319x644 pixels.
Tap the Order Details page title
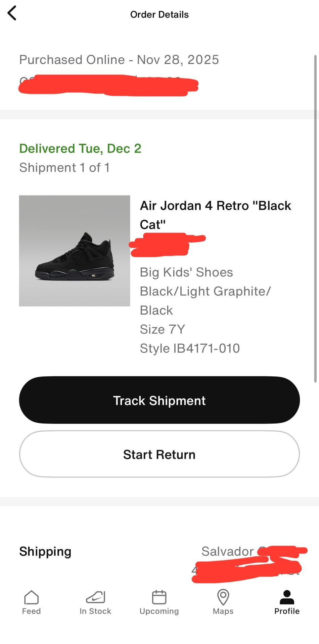(159, 14)
